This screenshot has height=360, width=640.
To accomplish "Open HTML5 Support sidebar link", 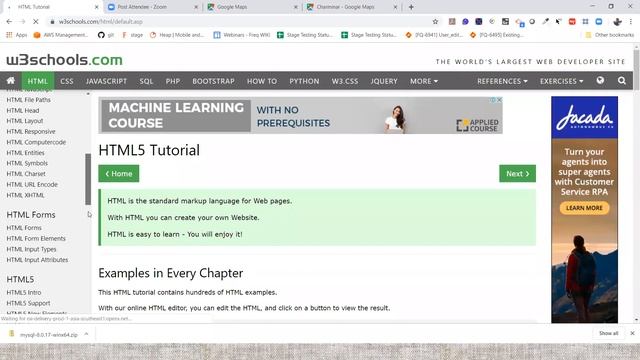I will pyautogui.click(x=28, y=303).
